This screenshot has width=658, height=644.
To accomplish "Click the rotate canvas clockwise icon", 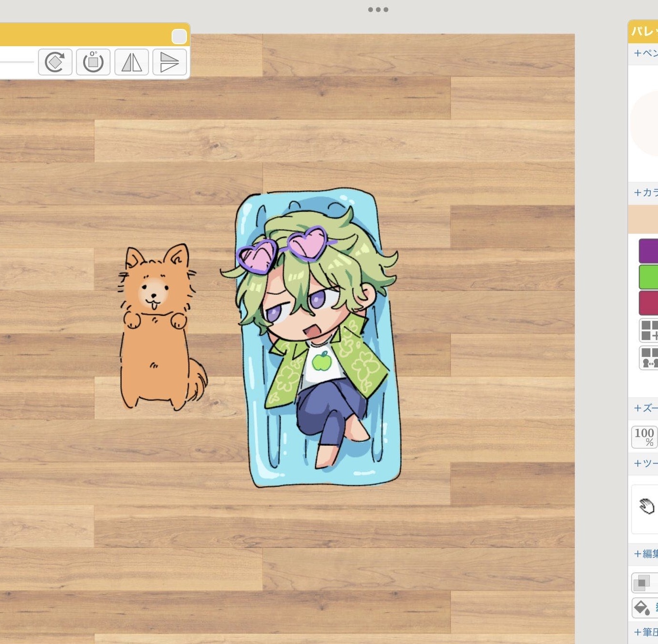I will click(55, 62).
